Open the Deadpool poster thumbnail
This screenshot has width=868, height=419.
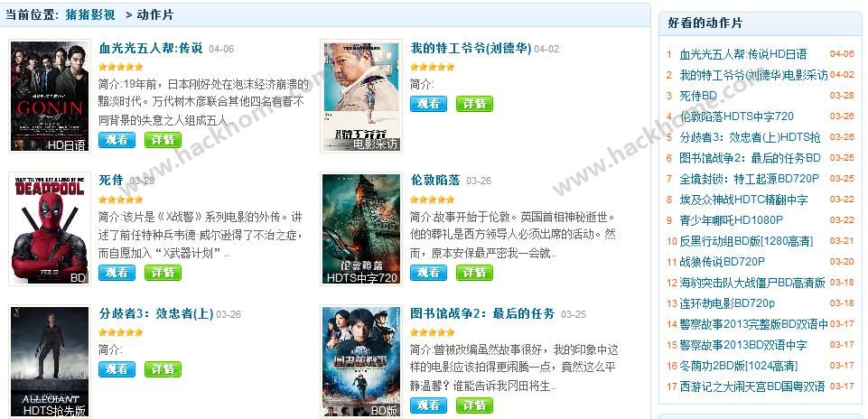coord(50,229)
